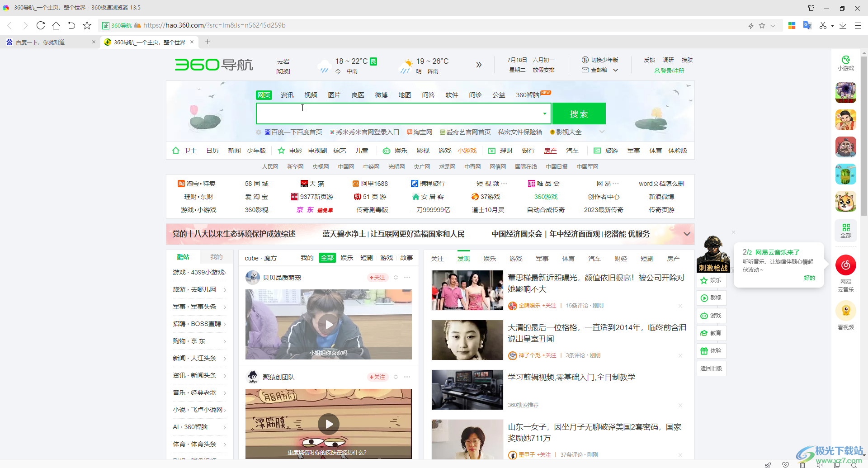
Task: Expand 查邮箱 dropdown arrow
Action: click(615, 70)
